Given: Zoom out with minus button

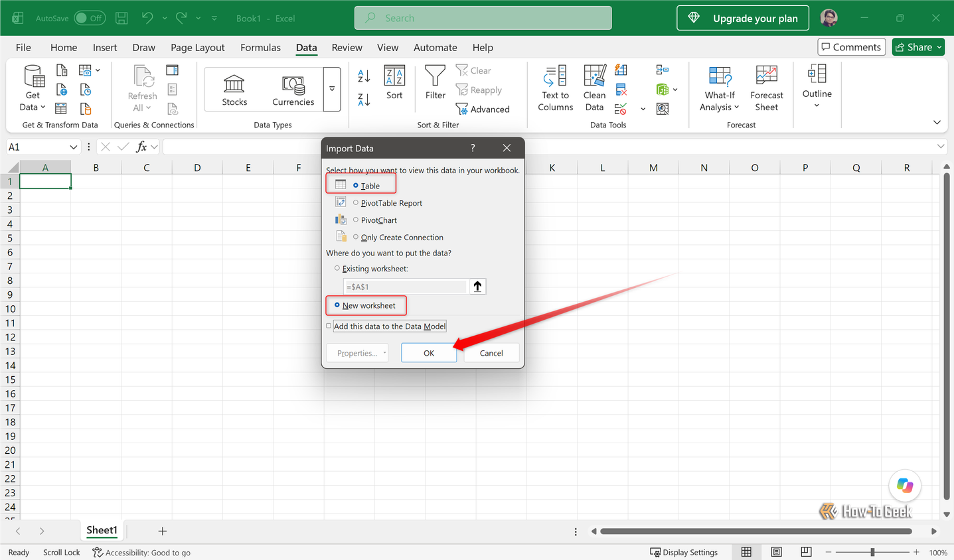Looking at the screenshot, I should (x=828, y=552).
